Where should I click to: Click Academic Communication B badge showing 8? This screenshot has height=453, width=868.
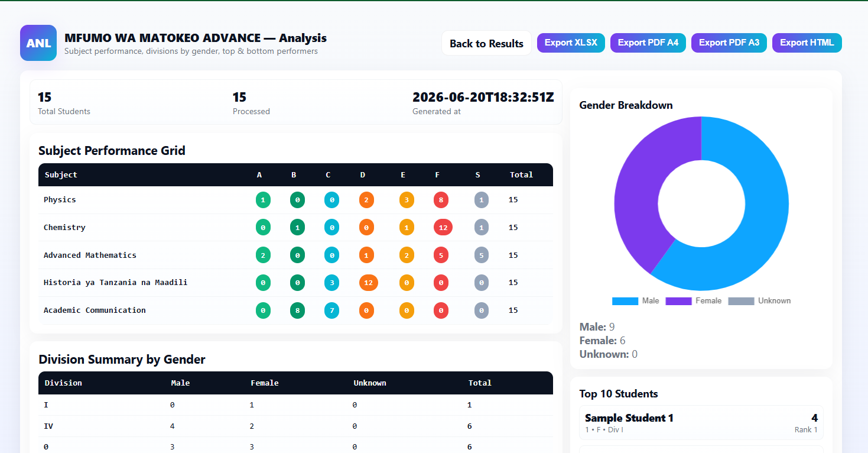(297, 310)
